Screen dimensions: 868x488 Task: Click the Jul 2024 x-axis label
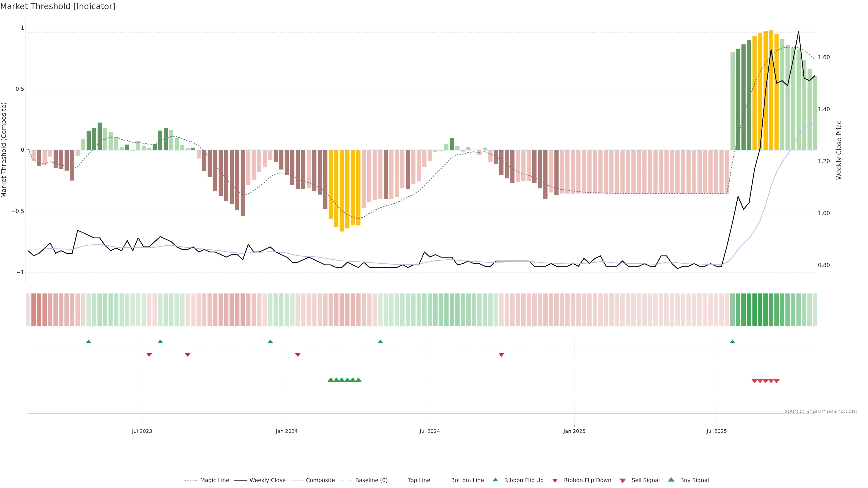pyautogui.click(x=429, y=431)
